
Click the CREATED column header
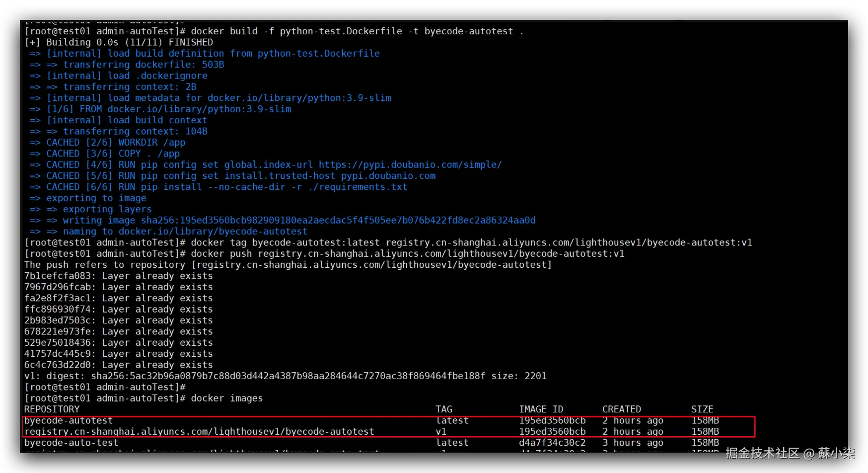(622, 409)
